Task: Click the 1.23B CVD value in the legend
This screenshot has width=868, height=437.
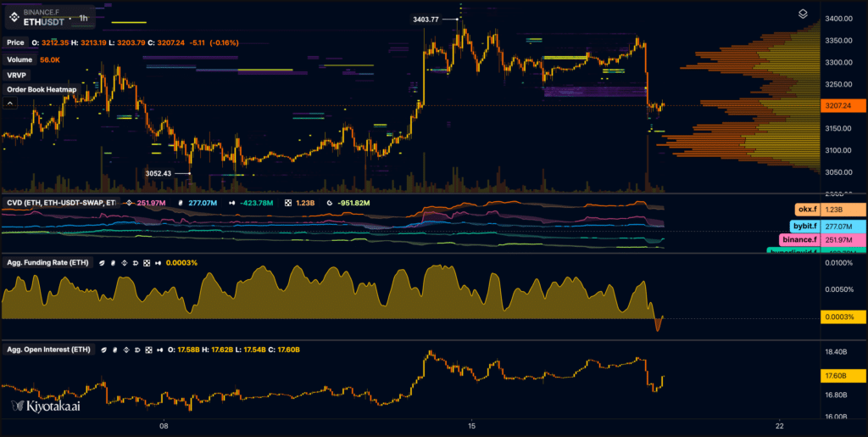Action: (305, 204)
